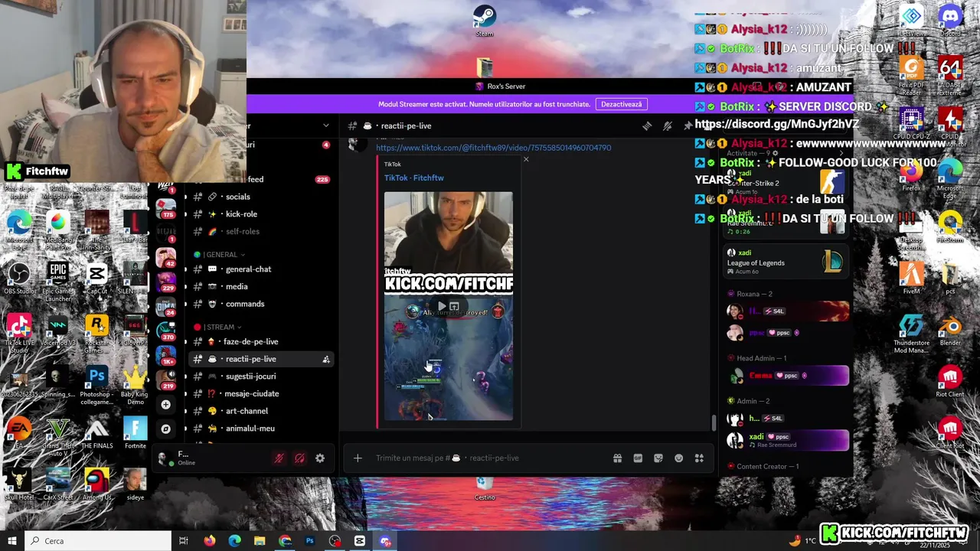This screenshot has width=980, height=551.
Task: Play the embedded TikTok video
Action: pyautogui.click(x=441, y=306)
